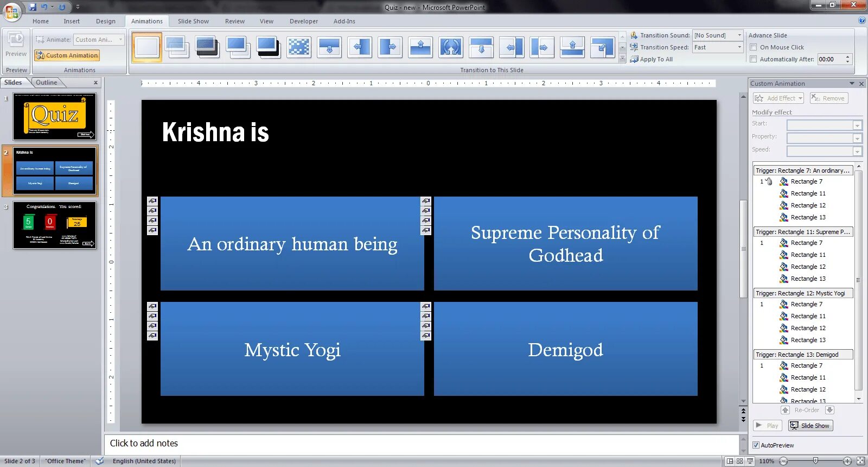Open the Developer ribbon tab

304,21
